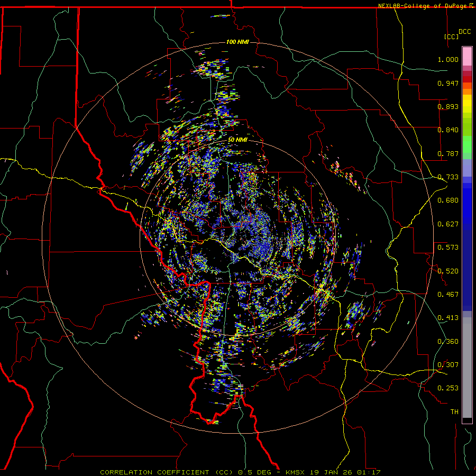This screenshot has width=476, height=476.
Task: Pick the gray segment beside 0.307
Action: coord(467,368)
